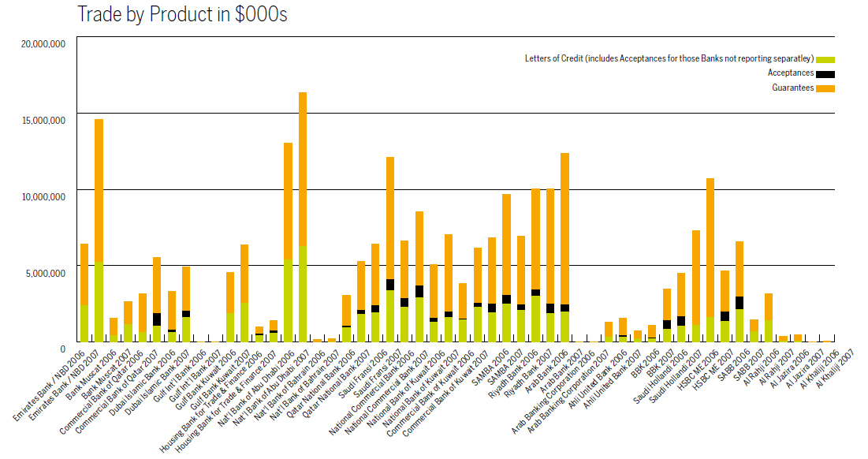Click the 5,000,000 y-axis label
This screenshot has height=459, width=868.
point(44,272)
